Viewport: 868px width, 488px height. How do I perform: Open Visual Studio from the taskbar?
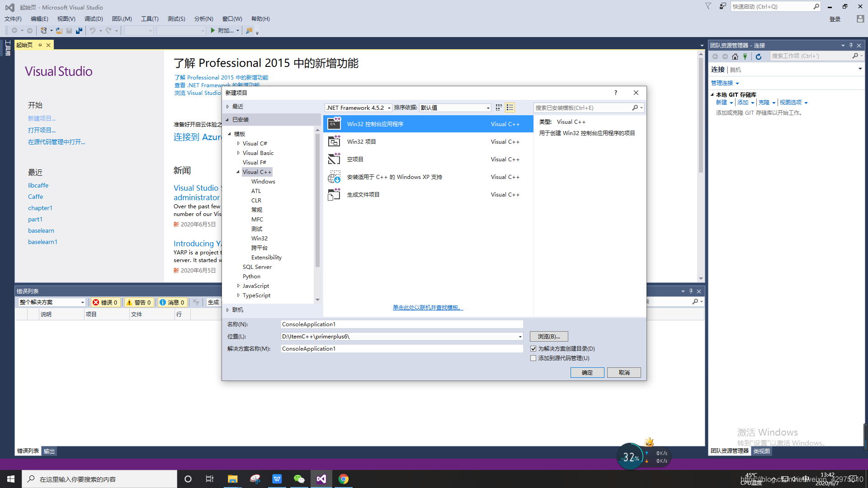click(321, 479)
